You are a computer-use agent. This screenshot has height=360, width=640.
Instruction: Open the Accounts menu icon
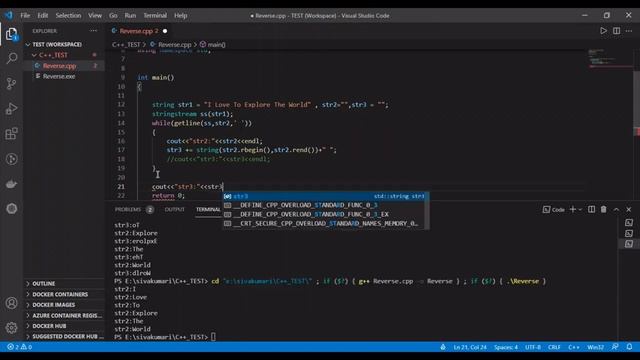[11, 303]
